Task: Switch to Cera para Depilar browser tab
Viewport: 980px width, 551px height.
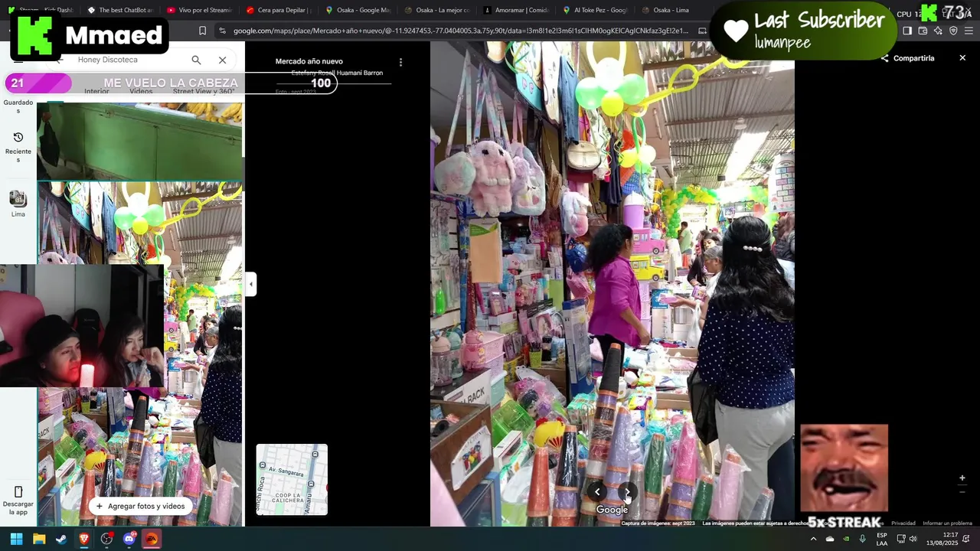Action: tap(278, 10)
